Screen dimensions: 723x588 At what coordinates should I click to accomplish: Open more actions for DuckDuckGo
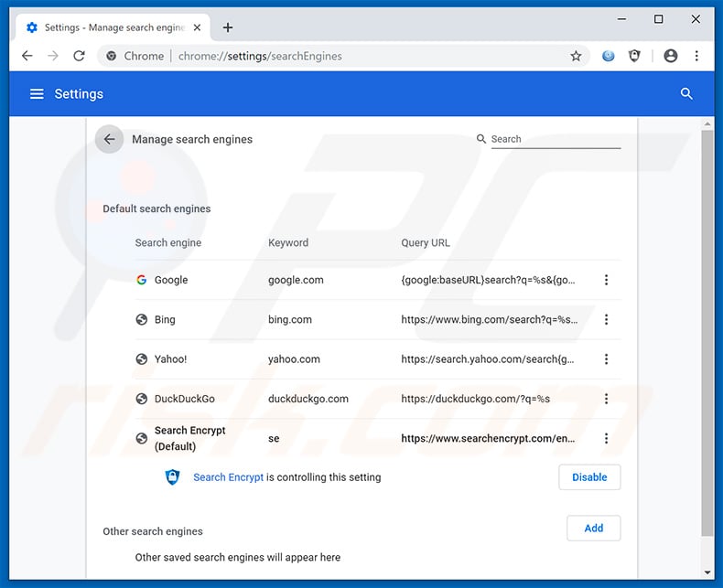point(606,399)
